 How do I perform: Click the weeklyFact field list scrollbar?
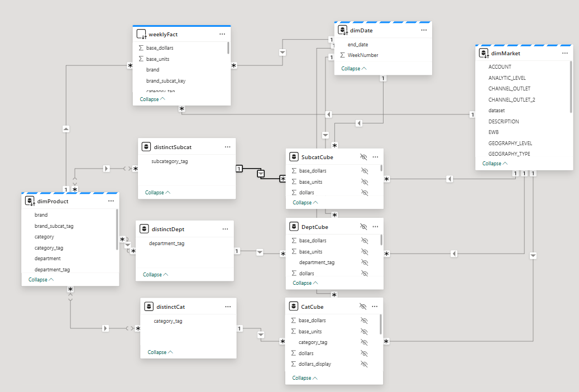(x=228, y=48)
